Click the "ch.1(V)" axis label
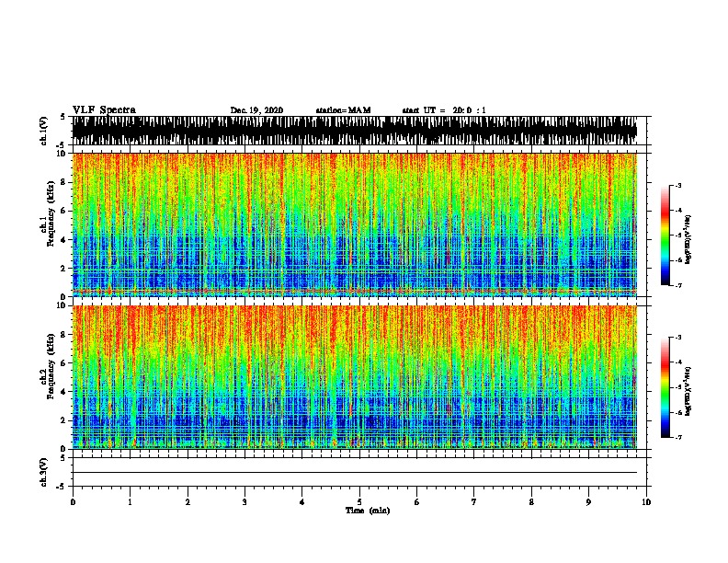The image size is (728, 563). pos(43,131)
